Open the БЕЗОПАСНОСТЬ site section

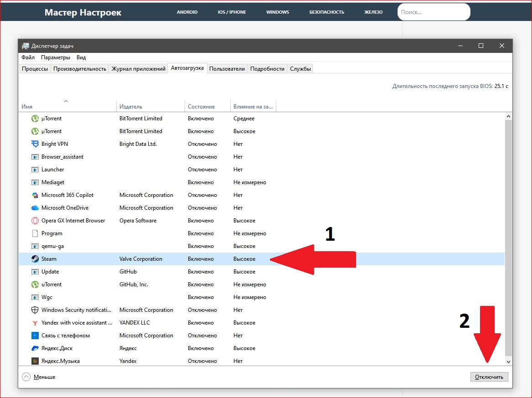point(327,12)
